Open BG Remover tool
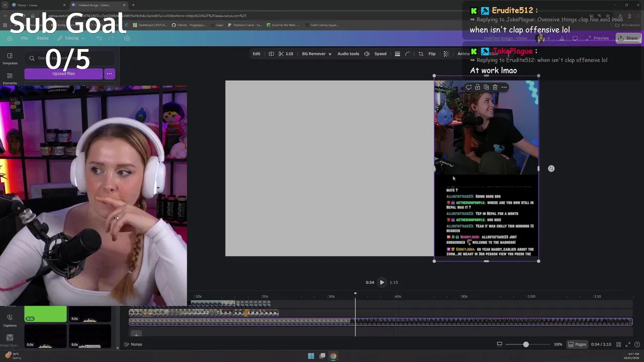Image resolution: width=644 pixels, height=362 pixels. point(316,54)
